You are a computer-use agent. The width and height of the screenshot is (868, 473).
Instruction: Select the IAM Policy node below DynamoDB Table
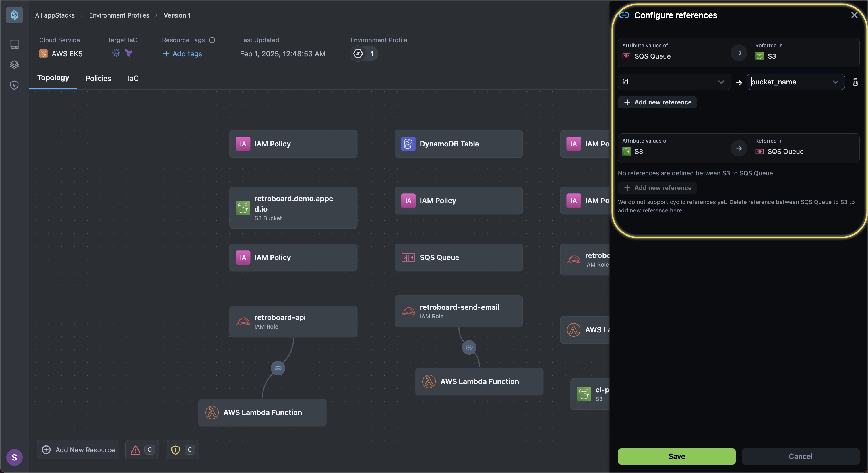tap(459, 201)
